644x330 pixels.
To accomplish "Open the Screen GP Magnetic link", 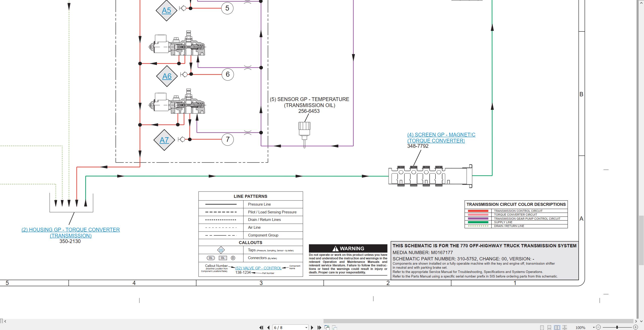I will pos(441,138).
